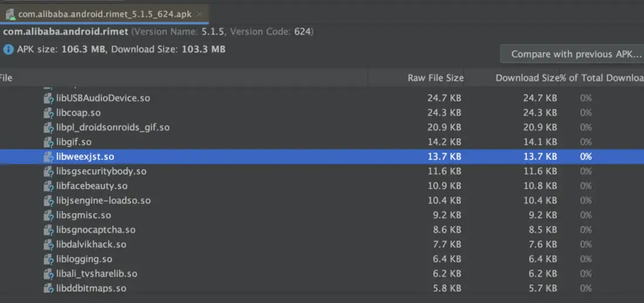
Task: Sort by the Raw File Size column
Action: (435, 78)
